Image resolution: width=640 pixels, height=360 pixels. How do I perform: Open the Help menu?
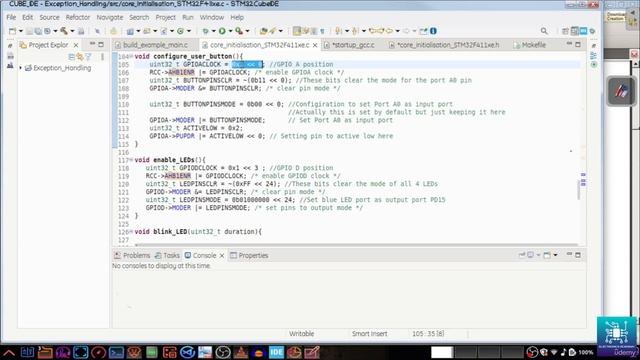click(x=237, y=18)
